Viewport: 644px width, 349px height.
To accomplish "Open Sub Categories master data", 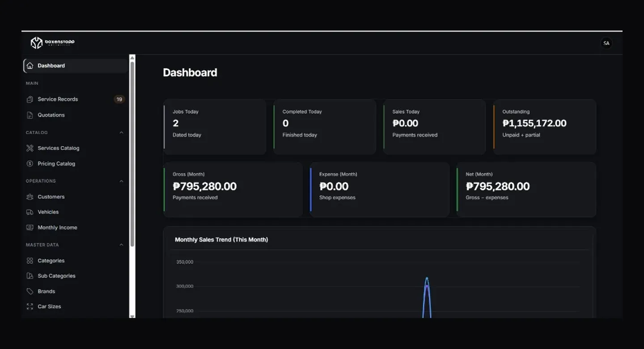I will (x=76, y=276).
